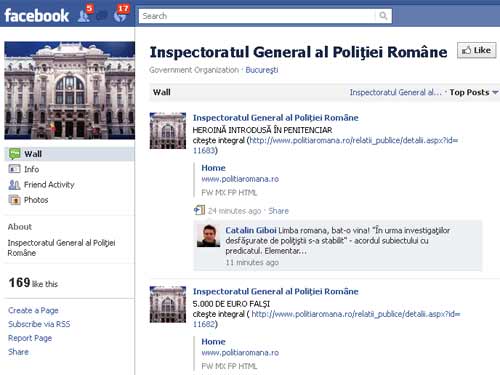Click page avatar on HEROINĂ post
This screenshot has width=500, height=375.
168,131
